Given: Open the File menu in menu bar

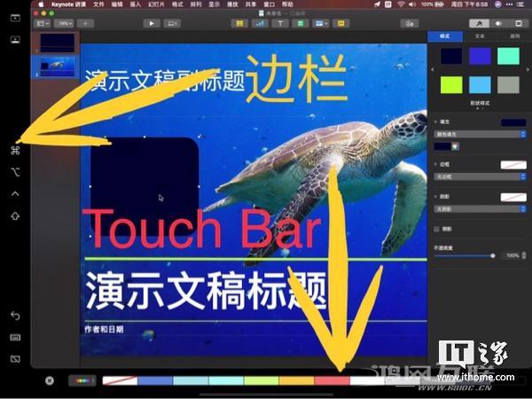Looking at the screenshot, I should 98,4.
